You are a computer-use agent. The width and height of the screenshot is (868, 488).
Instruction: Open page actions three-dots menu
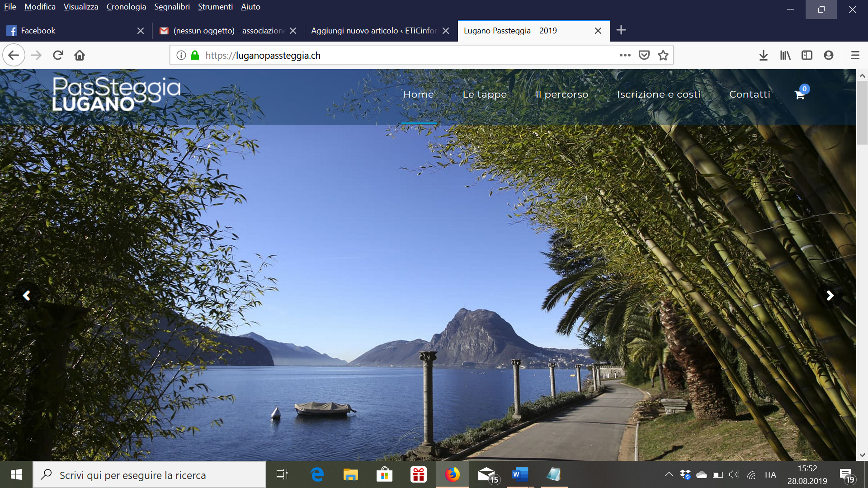(625, 55)
